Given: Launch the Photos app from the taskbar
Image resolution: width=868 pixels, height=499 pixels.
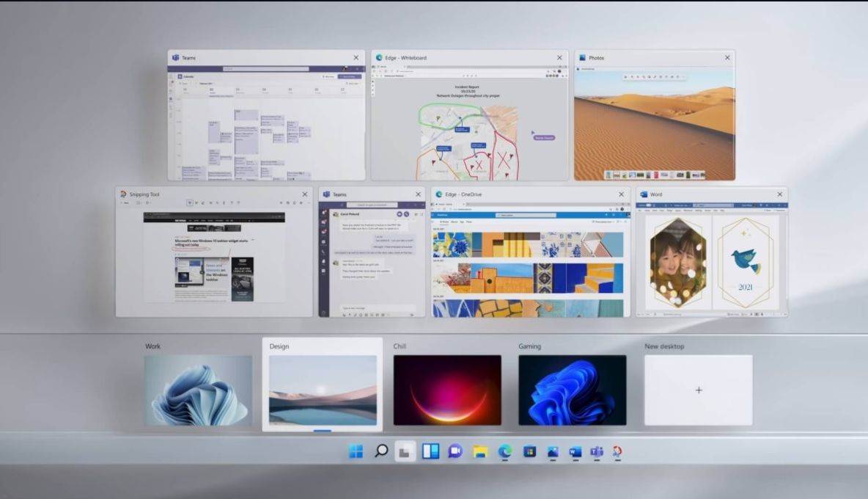Looking at the screenshot, I should tap(553, 453).
